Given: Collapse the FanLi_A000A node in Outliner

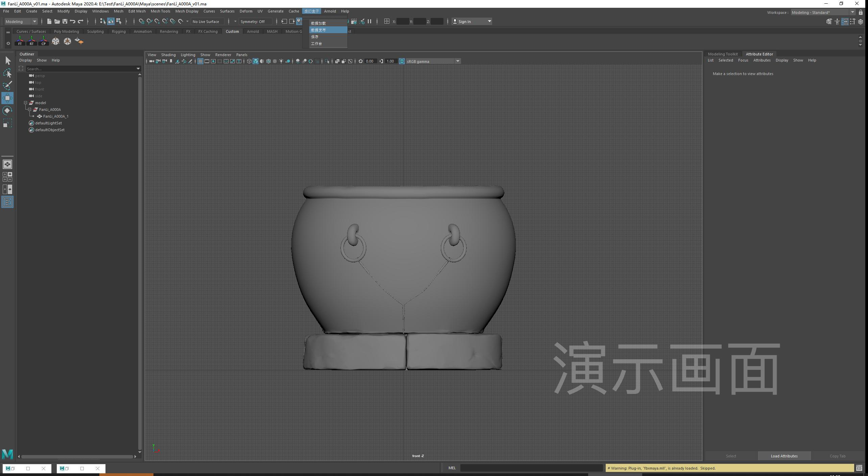Looking at the screenshot, I should (x=29, y=110).
